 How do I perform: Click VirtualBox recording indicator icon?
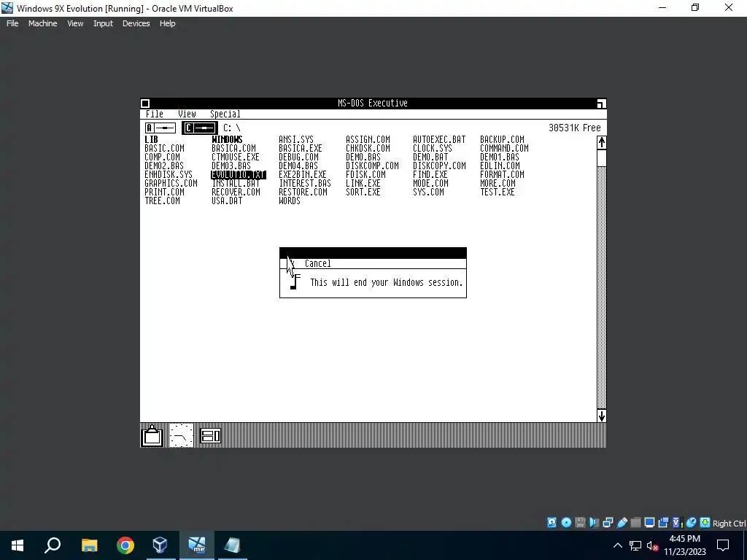tap(663, 523)
